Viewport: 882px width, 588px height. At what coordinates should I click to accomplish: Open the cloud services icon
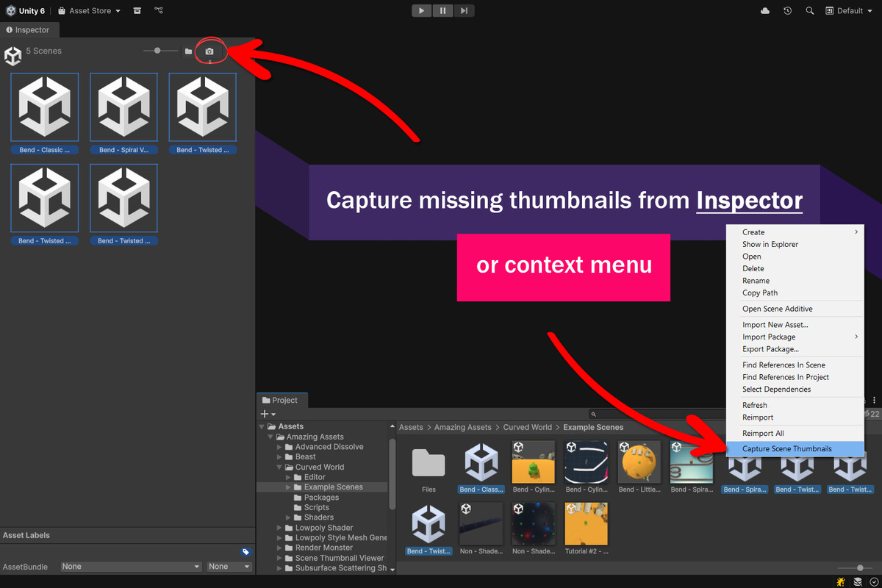pos(765,11)
